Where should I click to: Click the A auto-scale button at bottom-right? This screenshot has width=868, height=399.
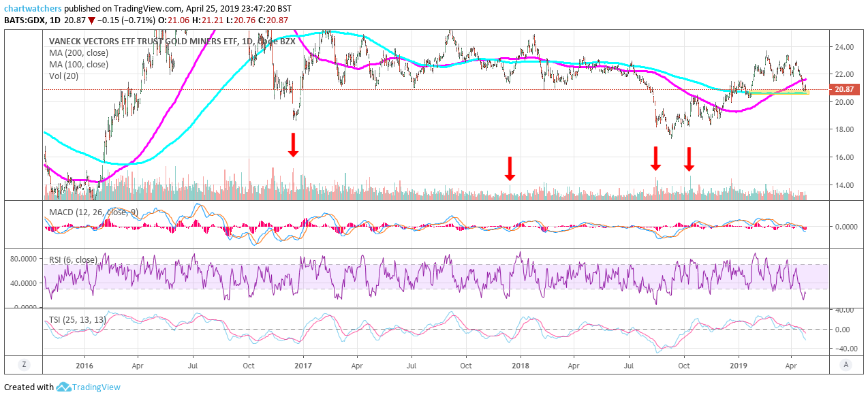[846, 364]
